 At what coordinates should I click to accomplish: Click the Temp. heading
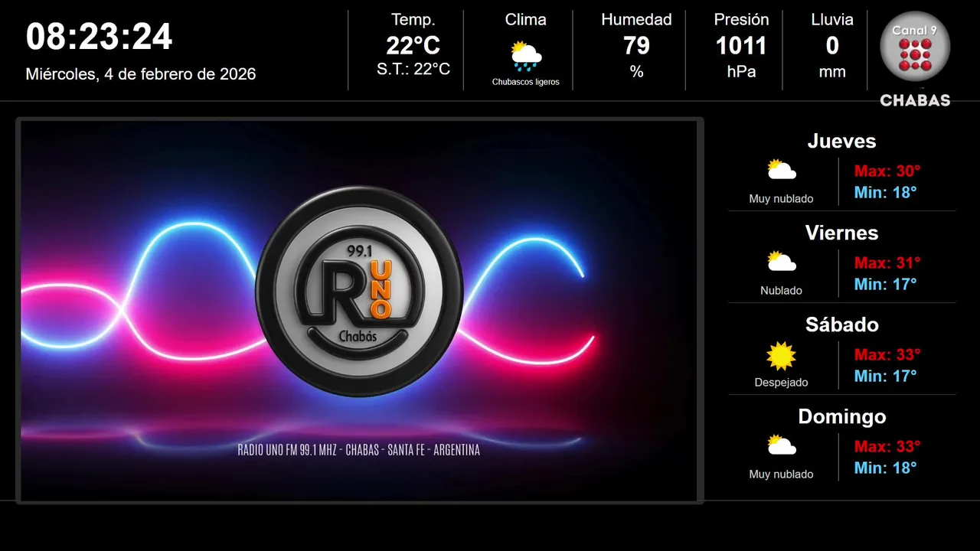point(413,20)
